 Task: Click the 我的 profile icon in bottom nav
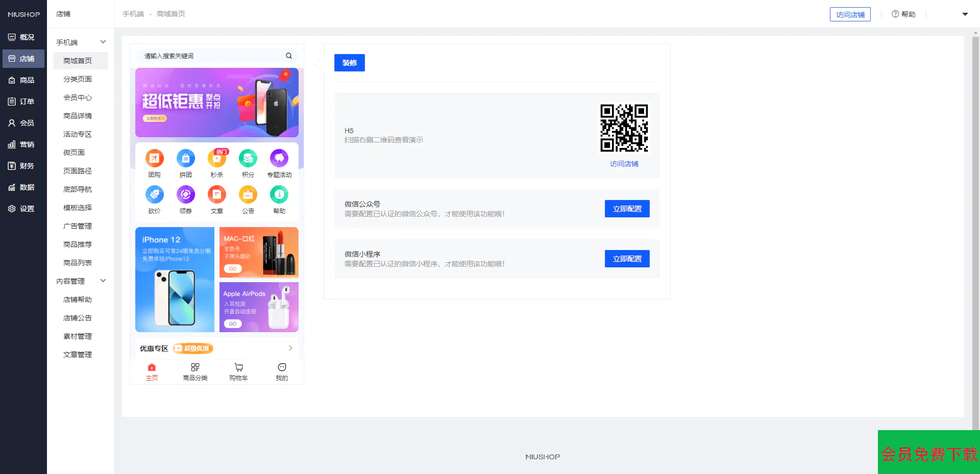point(282,368)
